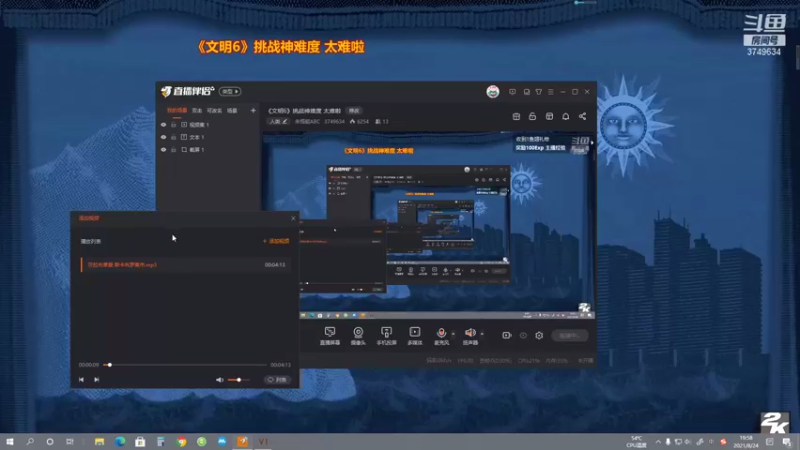Mute the player volume speaker icon

tap(219, 380)
